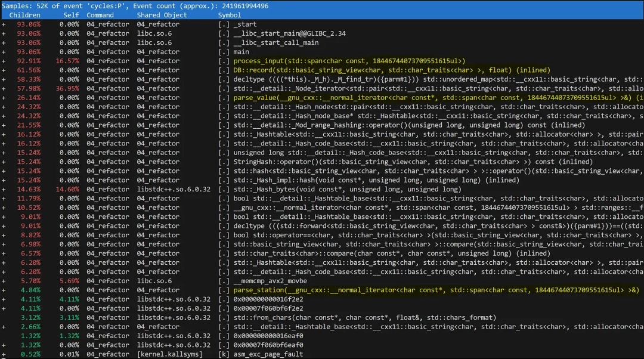The width and height of the screenshot is (644, 359).
Task: Select the _start symbol name
Action: 245,24
